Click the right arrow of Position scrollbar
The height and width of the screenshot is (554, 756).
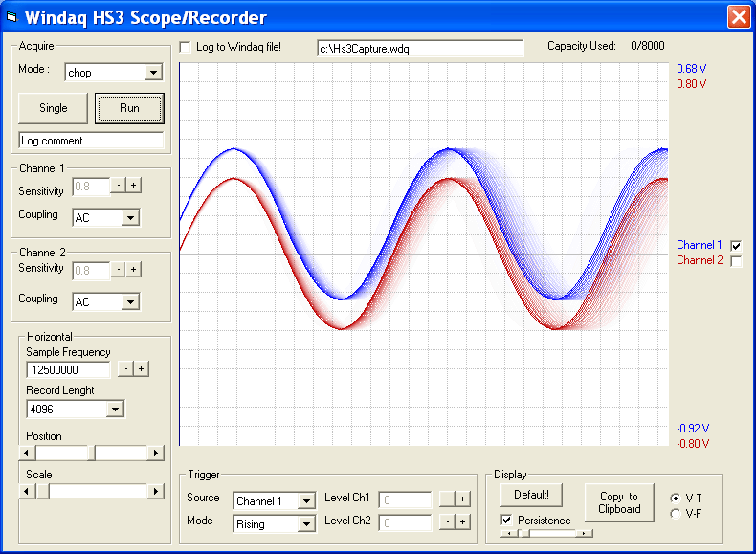pos(156,453)
